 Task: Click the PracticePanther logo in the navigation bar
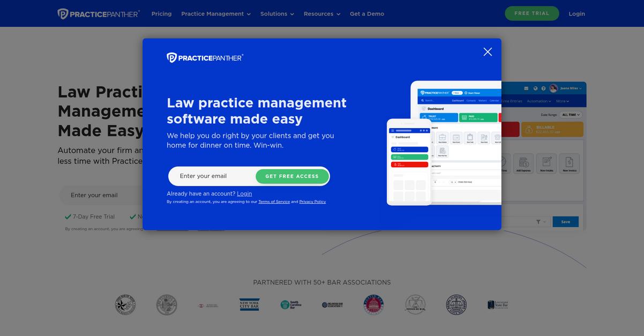[99, 14]
